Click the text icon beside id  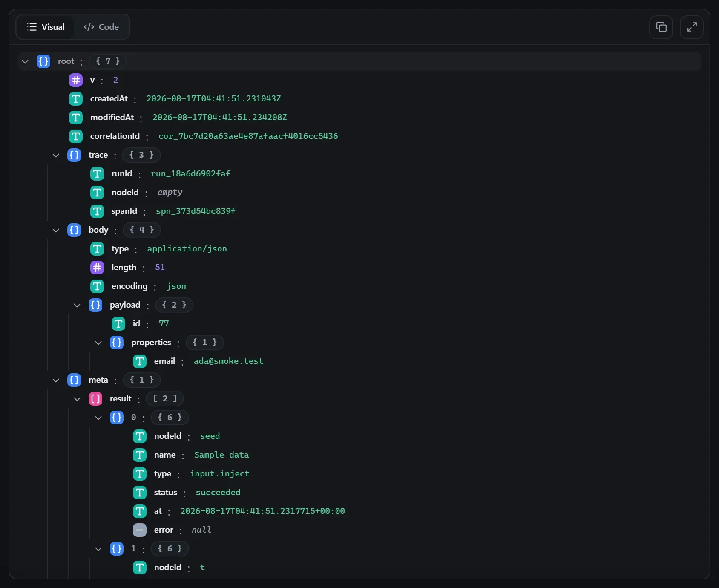(118, 324)
